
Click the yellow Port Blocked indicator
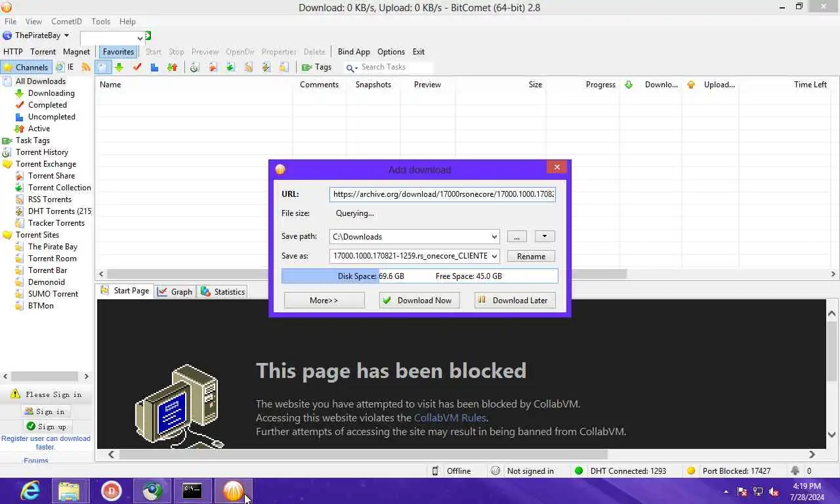pos(690,471)
